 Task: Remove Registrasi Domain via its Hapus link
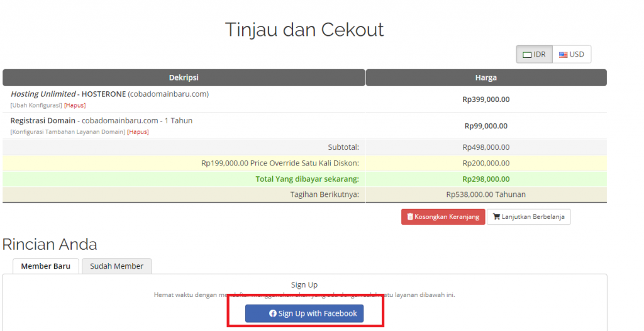138,132
